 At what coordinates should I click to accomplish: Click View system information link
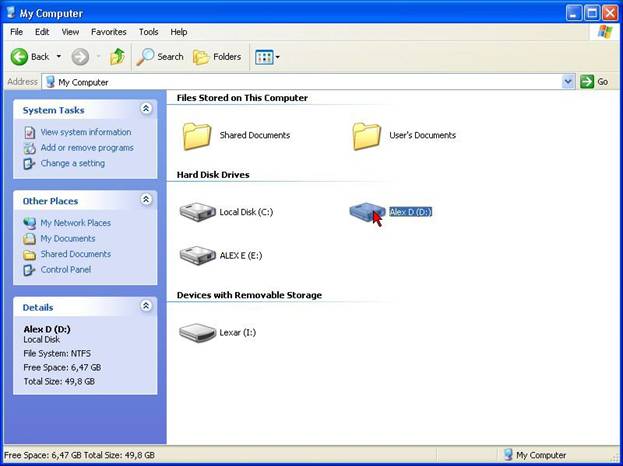click(86, 132)
